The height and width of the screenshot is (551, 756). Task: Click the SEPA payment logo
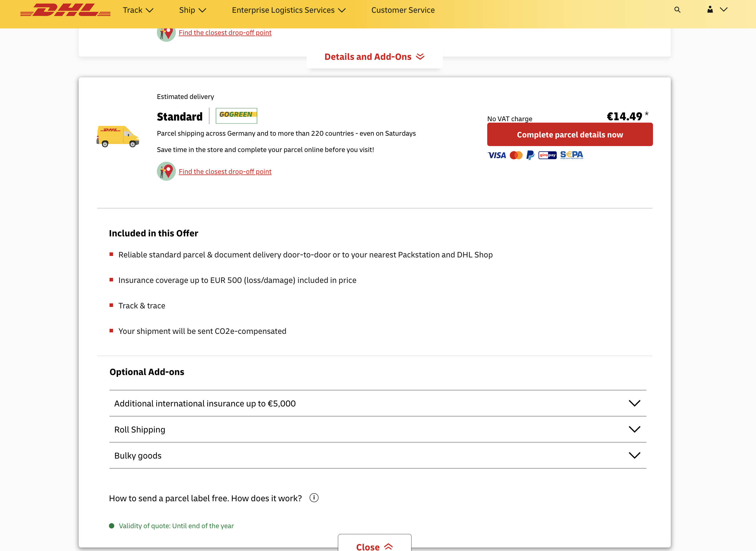[572, 155]
